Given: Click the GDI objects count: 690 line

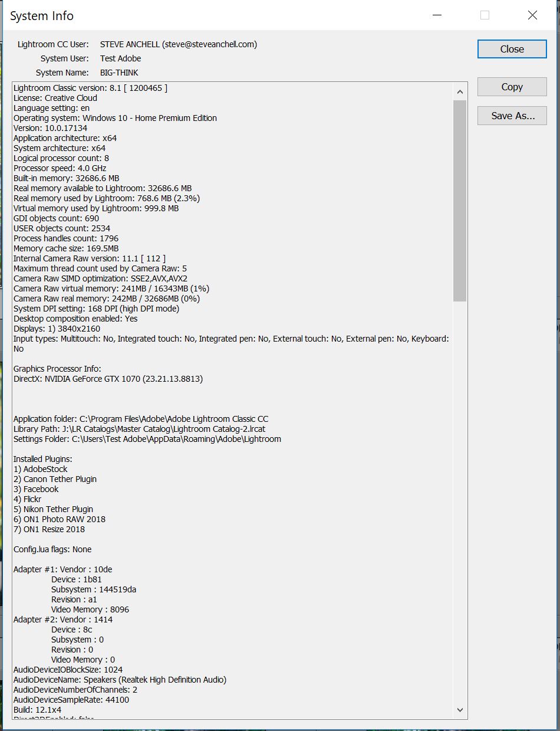Looking at the screenshot, I should click(57, 218).
